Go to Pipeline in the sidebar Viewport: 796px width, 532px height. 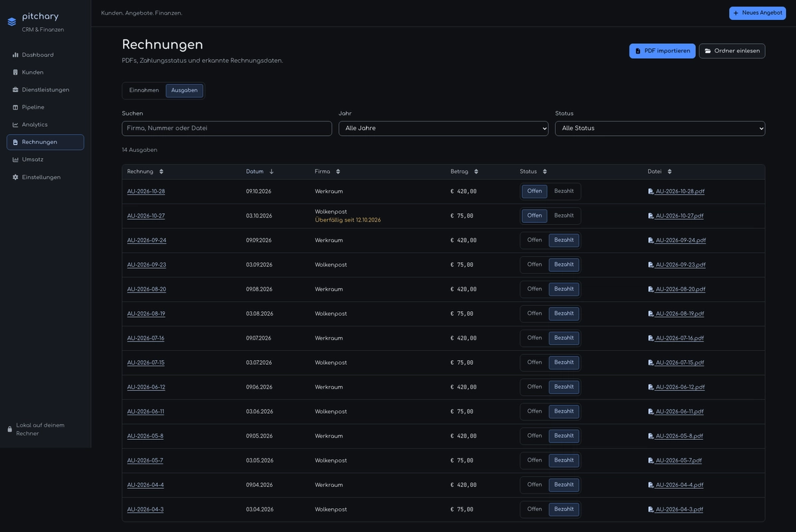coord(45,107)
